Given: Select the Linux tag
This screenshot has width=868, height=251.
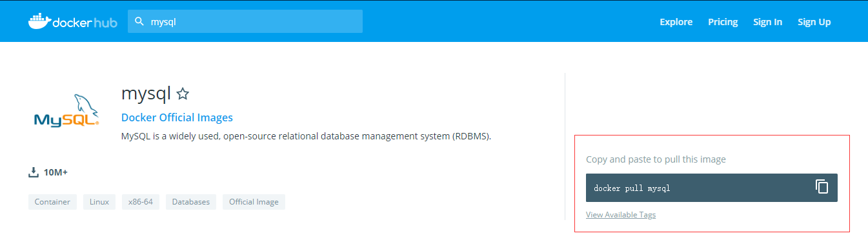Looking at the screenshot, I should (x=99, y=202).
